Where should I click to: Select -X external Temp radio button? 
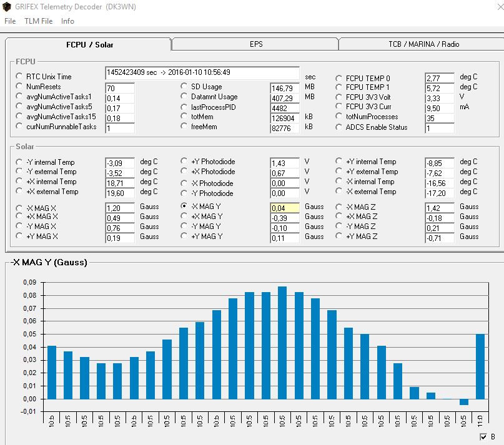338,191
